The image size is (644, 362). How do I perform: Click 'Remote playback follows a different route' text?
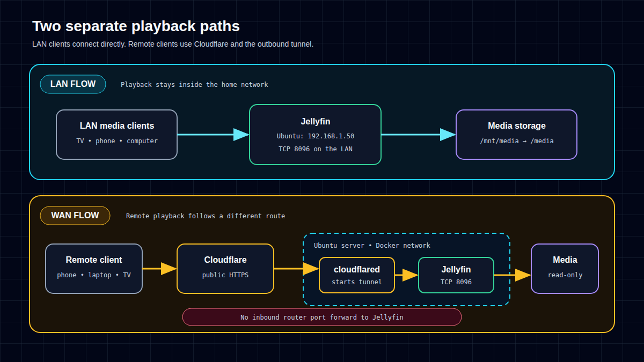(206, 216)
